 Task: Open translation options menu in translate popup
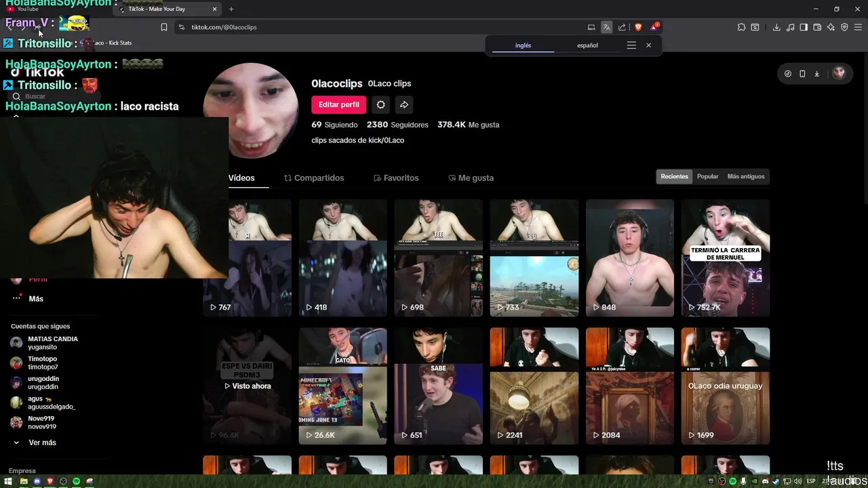click(x=631, y=45)
